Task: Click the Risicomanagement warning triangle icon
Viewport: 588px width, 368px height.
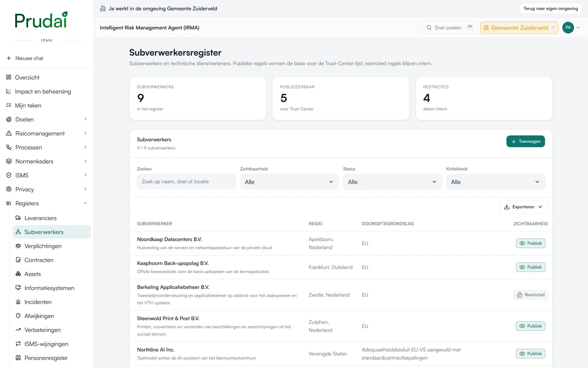Action: (x=9, y=133)
